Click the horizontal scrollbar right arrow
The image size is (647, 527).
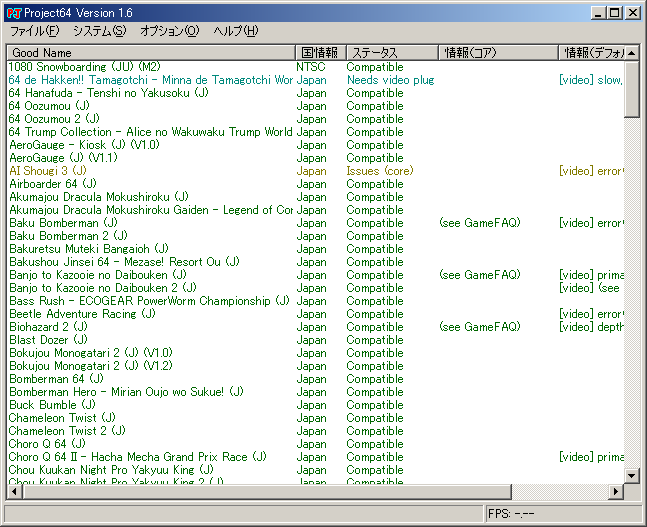(615, 492)
